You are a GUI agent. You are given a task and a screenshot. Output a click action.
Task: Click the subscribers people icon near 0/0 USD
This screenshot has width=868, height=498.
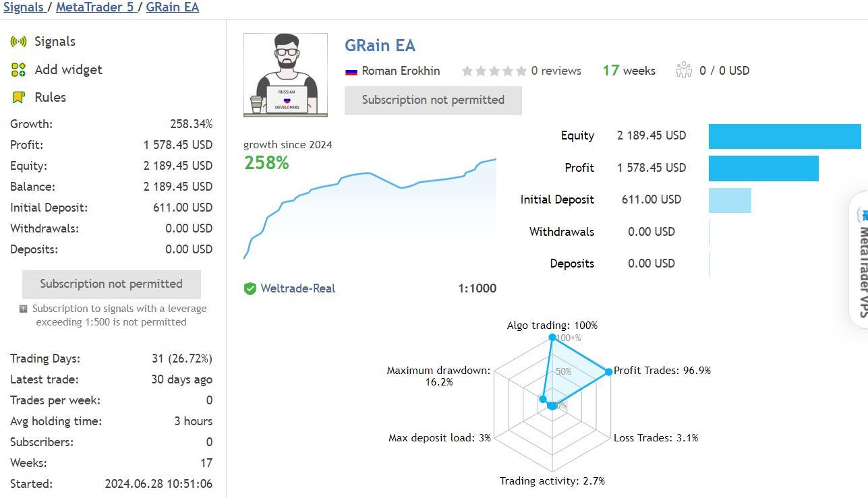click(685, 70)
